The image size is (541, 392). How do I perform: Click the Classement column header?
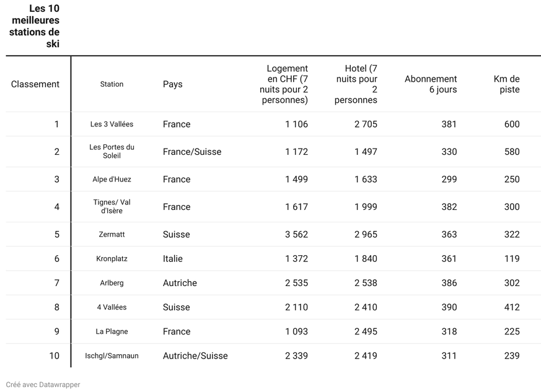[35, 84]
